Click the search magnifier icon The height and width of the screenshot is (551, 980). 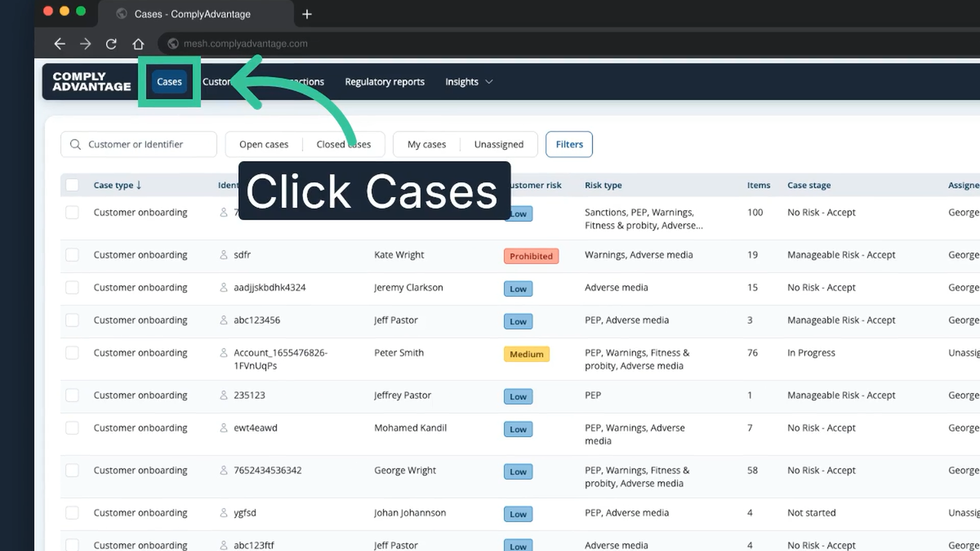tap(76, 144)
